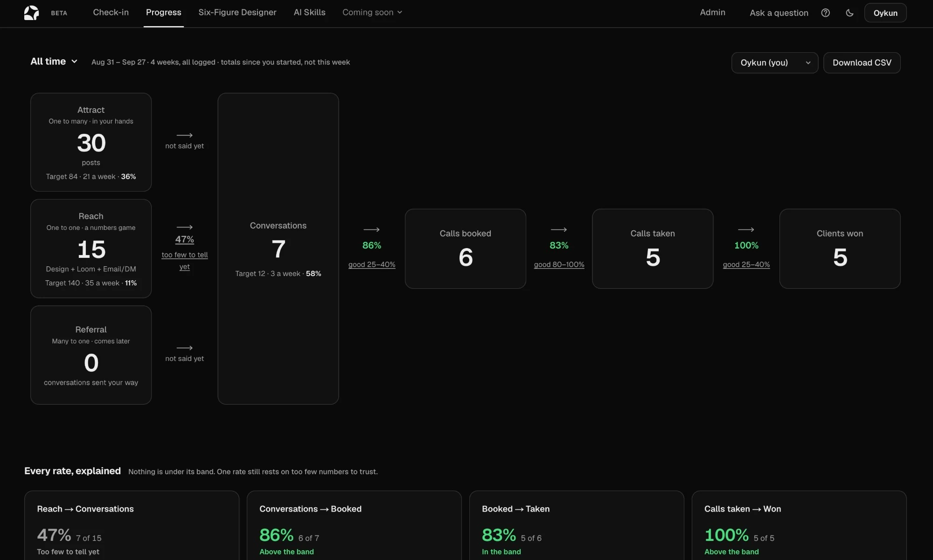The height and width of the screenshot is (560, 933).
Task: Open the Check-in tab
Action: 111,13
